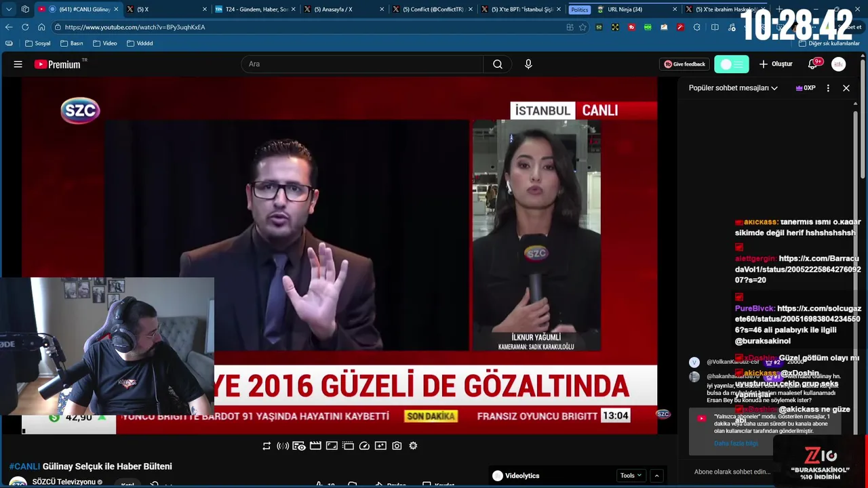Open the browser split screen icon
Screen dimensions: 868x488
coord(715,27)
